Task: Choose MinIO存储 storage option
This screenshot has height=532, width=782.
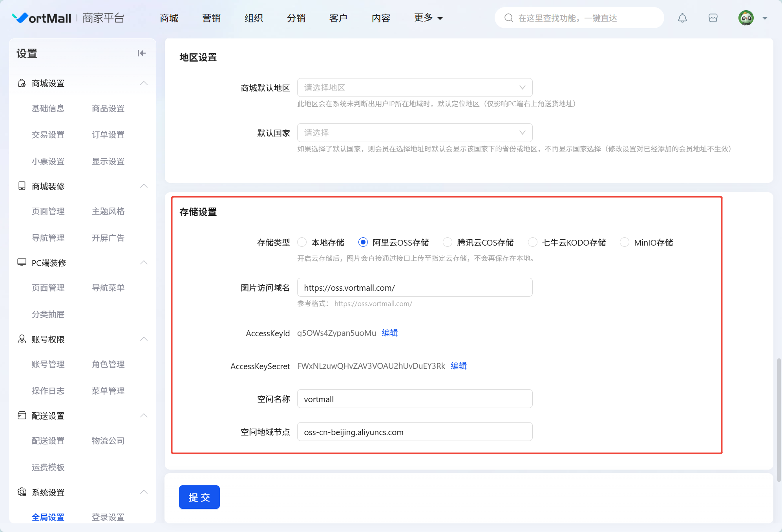Action: 624,242
